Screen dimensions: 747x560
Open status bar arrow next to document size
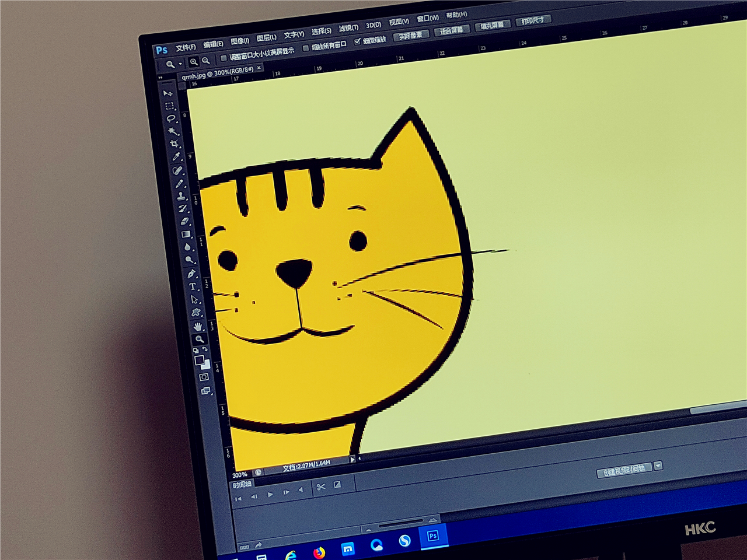[x=352, y=460]
